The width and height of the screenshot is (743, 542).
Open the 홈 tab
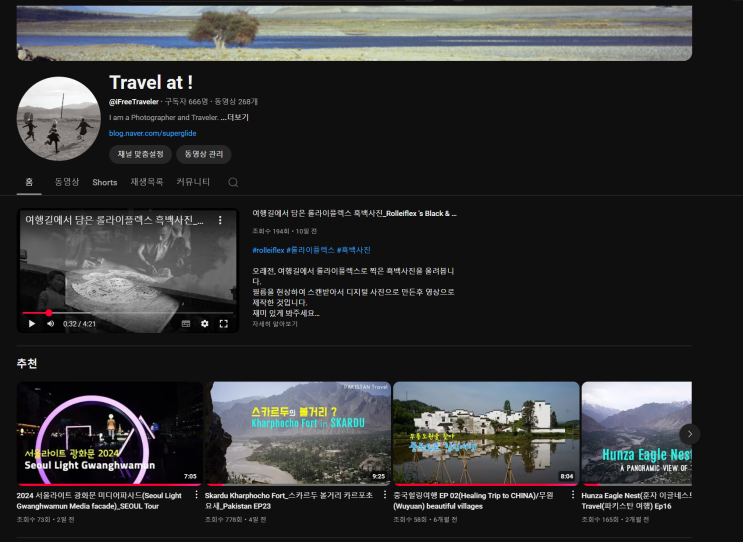pyautogui.click(x=29, y=182)
